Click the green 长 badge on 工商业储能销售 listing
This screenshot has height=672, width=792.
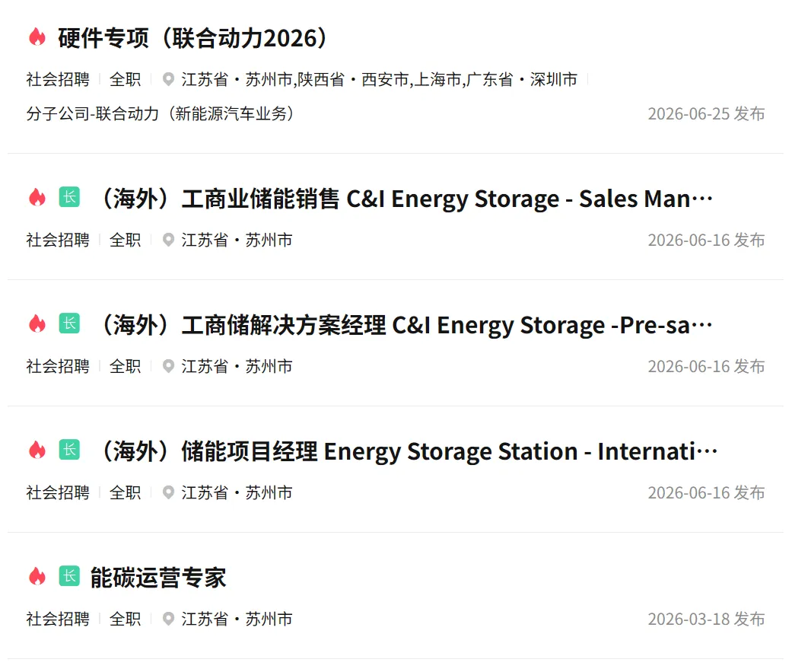(69, 197)
